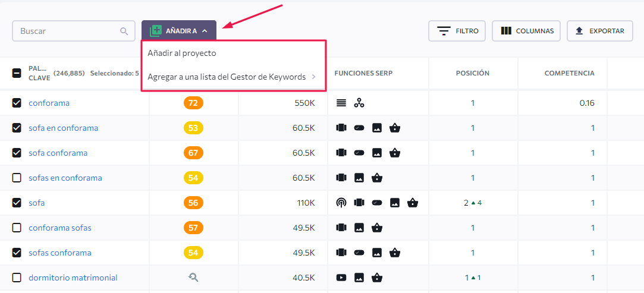Sort by the COMPETENCIA column header

pos(569,73)
